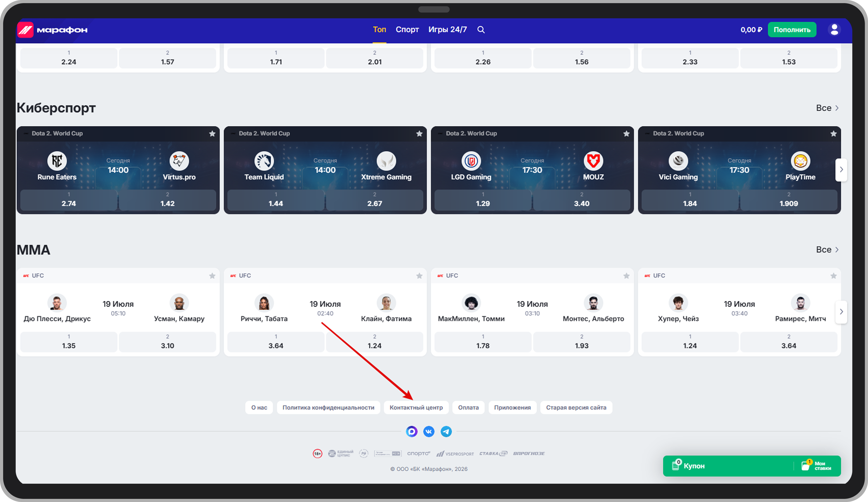Bet on MOUZ at 3.40
868x502 pixels.
[x=581, y=200]
